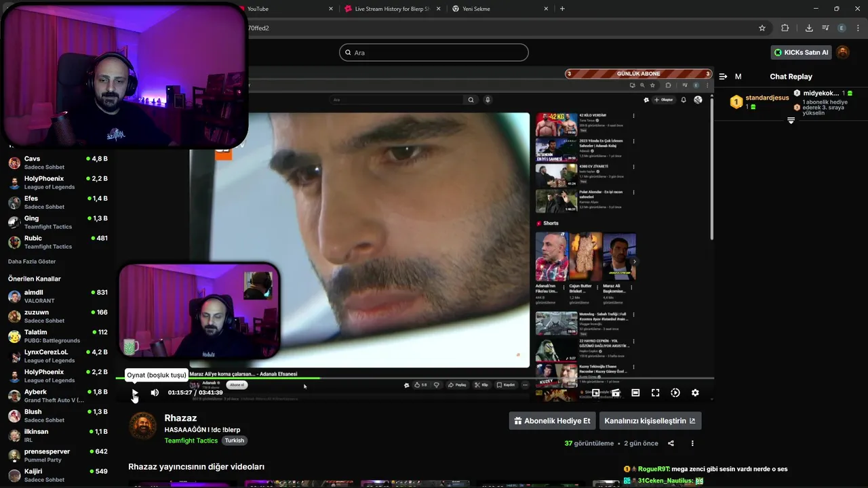Expand the gift leaderboard chevron under chat
Screen dimensions: 868x488
pos(791,121)
